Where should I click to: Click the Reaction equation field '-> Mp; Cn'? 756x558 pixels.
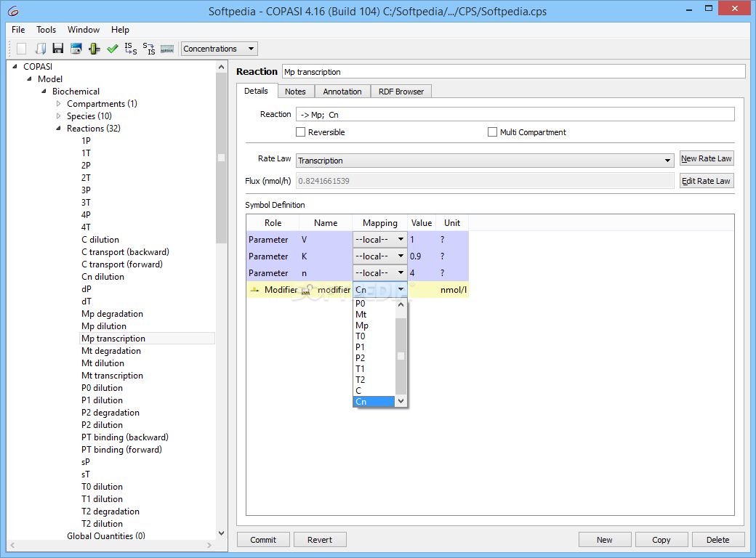tap(515, 115)
